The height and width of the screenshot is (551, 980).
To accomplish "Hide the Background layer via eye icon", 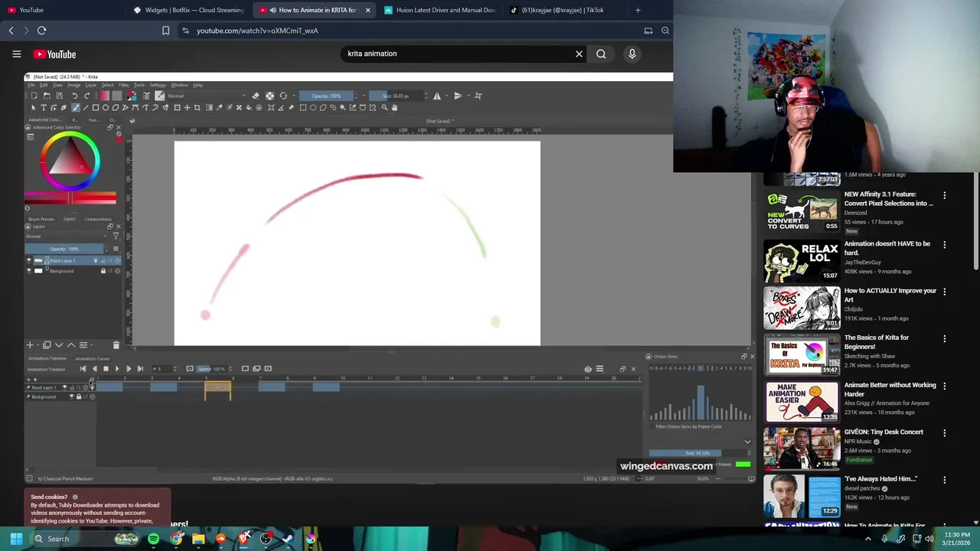I will click(29, 271).
